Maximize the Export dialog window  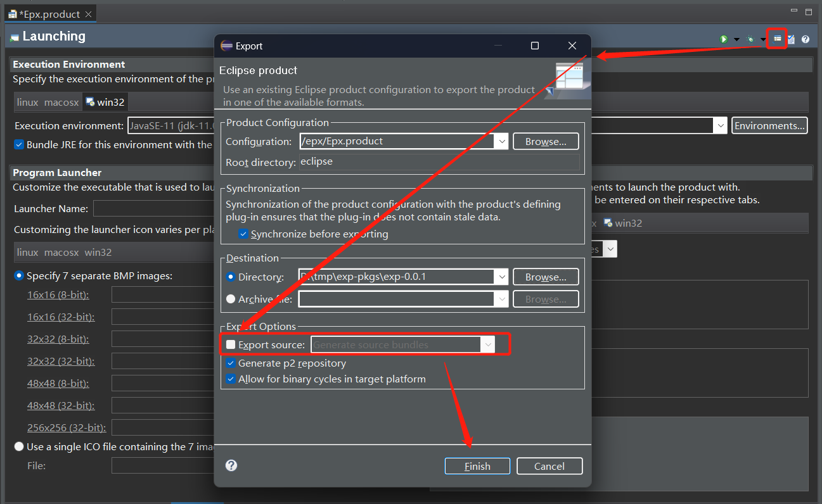coord(534,46)
